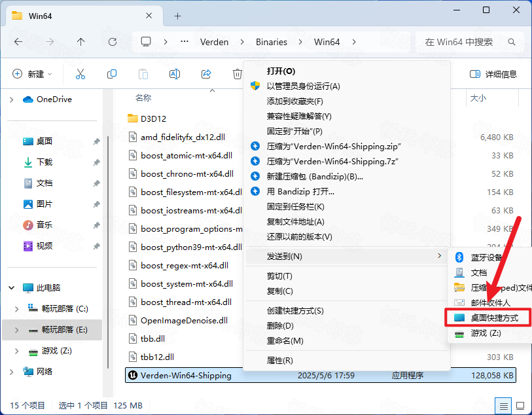Image resolution: width=532 pixels, height=415 pixels.
Task: Click the This PC monitor icon in address bar
Action: [x=146, y=42]
